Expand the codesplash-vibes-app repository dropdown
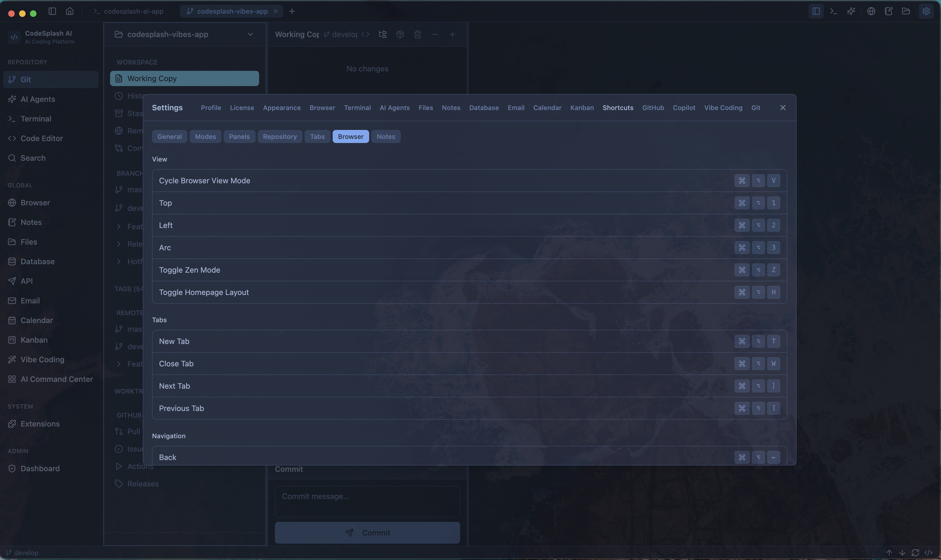Viewport: 941px width, 560px height. pyautogui.click(x=250, y=34)
